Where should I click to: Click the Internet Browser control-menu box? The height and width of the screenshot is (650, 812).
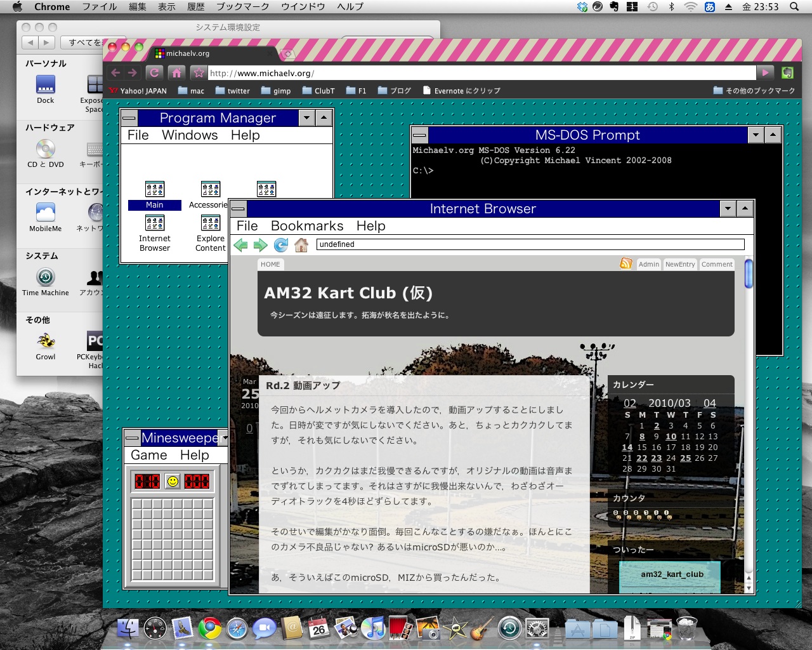[x=239, y=209]
